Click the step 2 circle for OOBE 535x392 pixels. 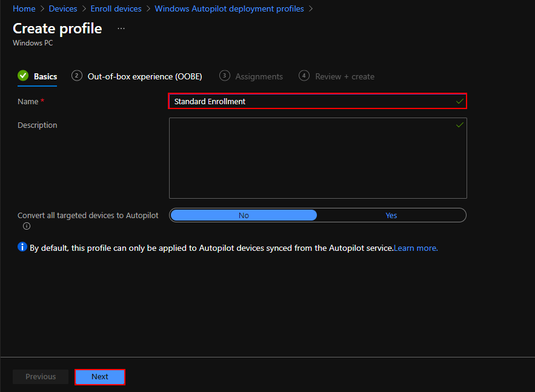pyautogui.click(x=76, y=76)
